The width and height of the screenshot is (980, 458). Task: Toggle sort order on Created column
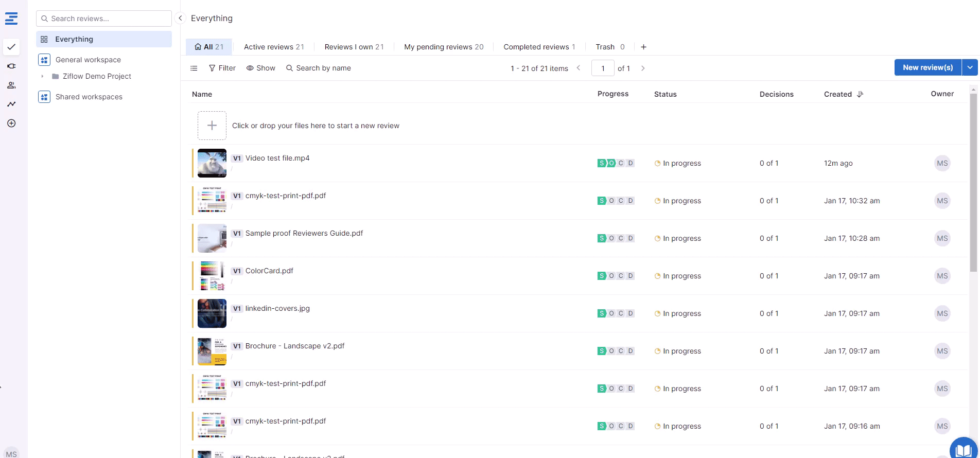coord(860,94)
